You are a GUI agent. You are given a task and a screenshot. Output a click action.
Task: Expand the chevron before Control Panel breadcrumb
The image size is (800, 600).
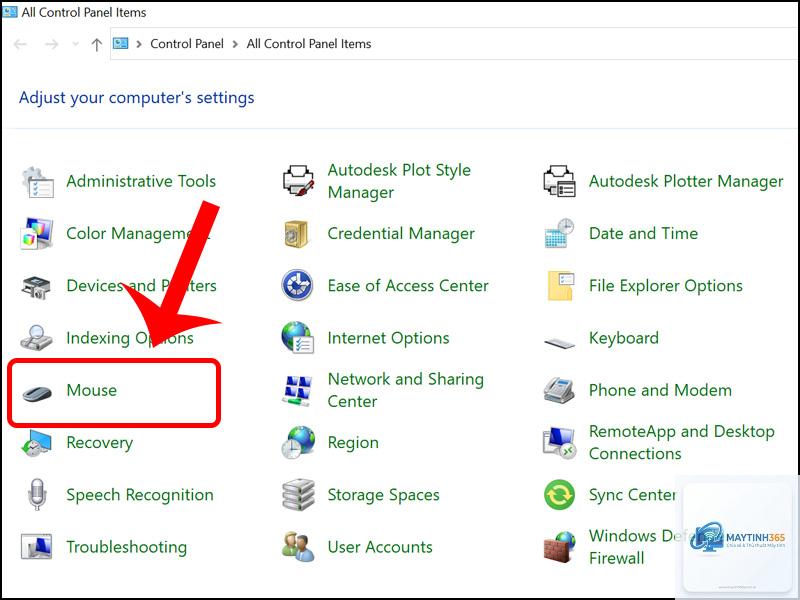pyautogui.click(x=139, y=44)
